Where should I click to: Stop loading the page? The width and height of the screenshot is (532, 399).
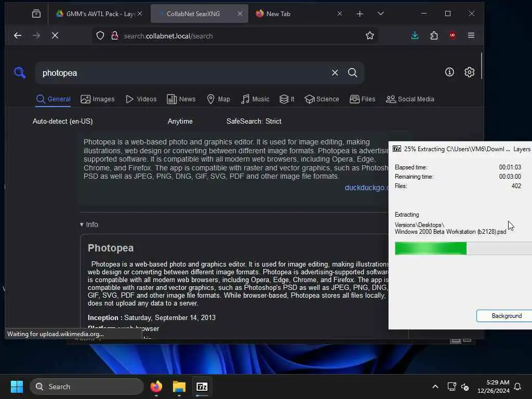point(55,36)
